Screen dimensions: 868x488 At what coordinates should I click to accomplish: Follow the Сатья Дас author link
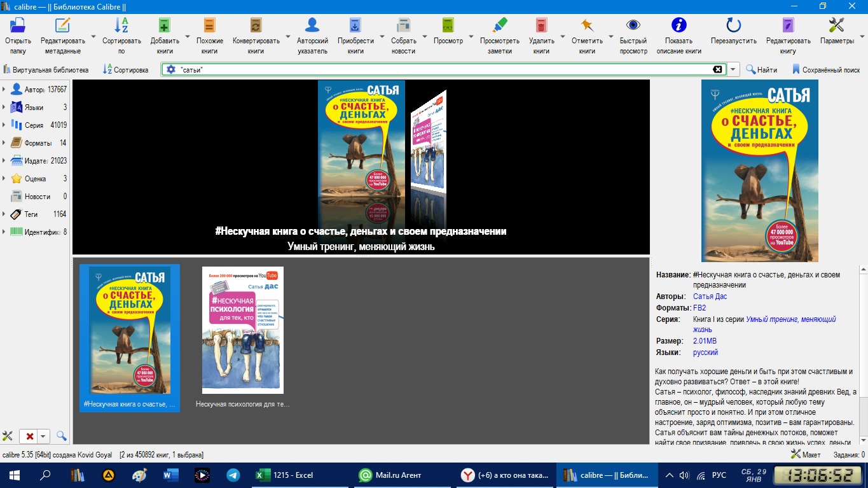pos(710,296)
